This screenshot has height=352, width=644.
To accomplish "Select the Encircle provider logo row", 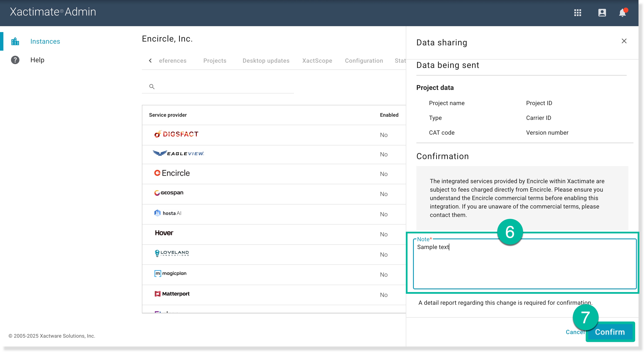I will 172,173.
